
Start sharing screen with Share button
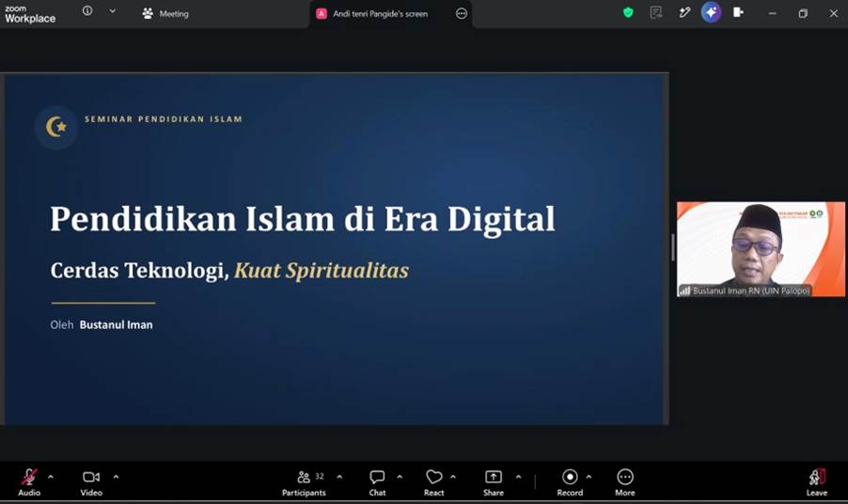pyautogui.click(x=494, y=482)
